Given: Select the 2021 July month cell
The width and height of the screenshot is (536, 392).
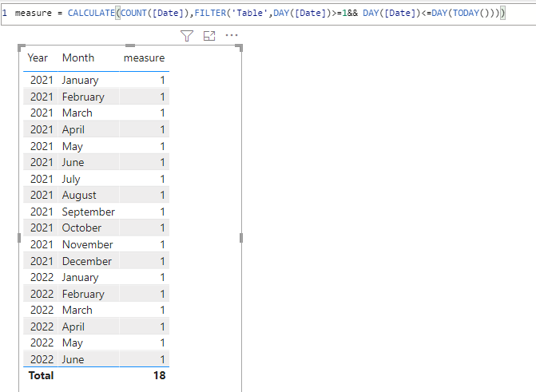Looking at the screenshot, I should tap(71, 179).
